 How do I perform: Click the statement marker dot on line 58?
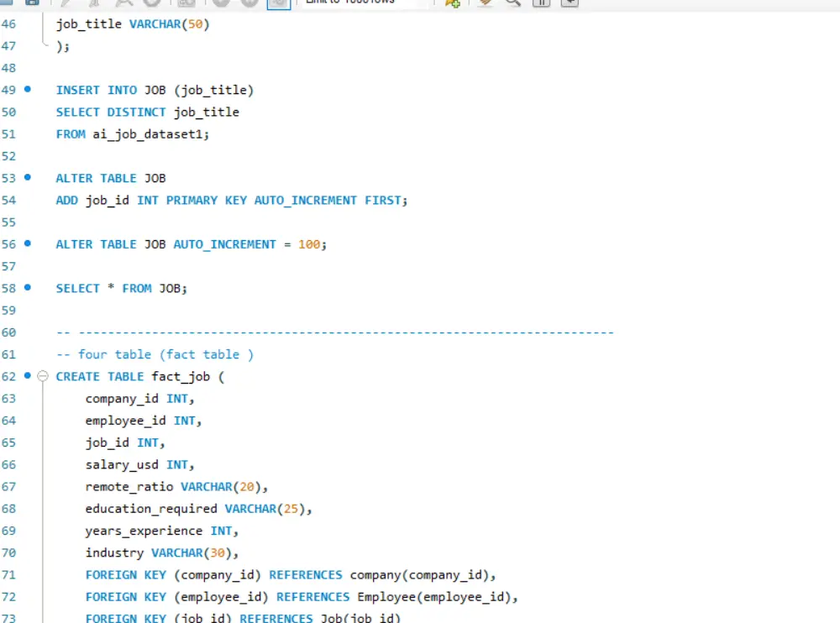(x=28, y=287)
